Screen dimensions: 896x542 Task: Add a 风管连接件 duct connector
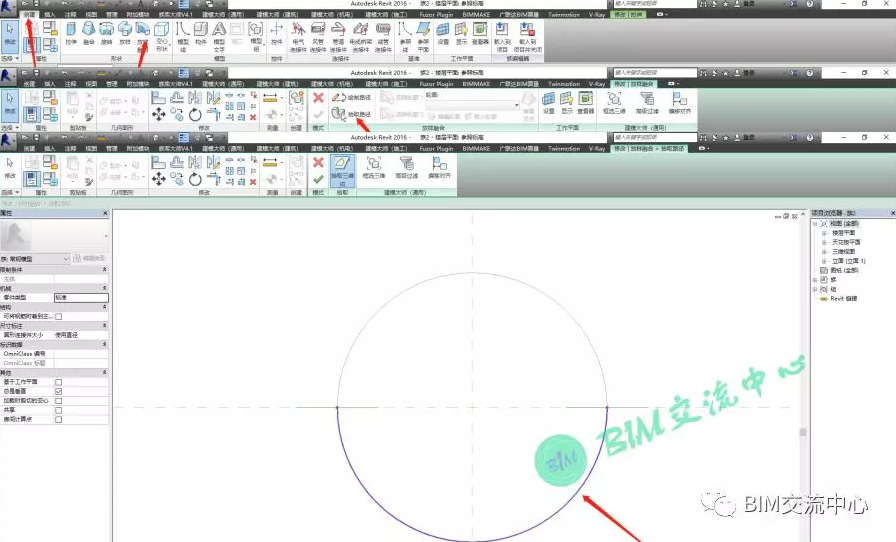pos(318,37)
